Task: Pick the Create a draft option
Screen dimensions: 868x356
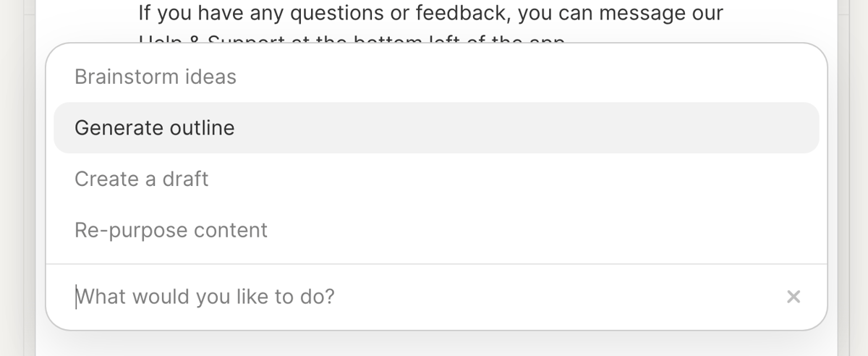Action: pyautogui.click(x=142, y=179)
